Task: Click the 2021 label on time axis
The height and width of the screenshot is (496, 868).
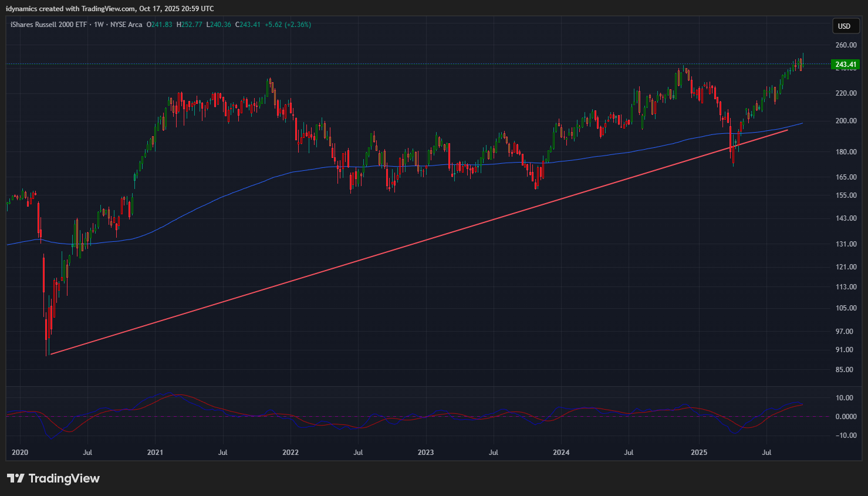Action: coord(155,453)
